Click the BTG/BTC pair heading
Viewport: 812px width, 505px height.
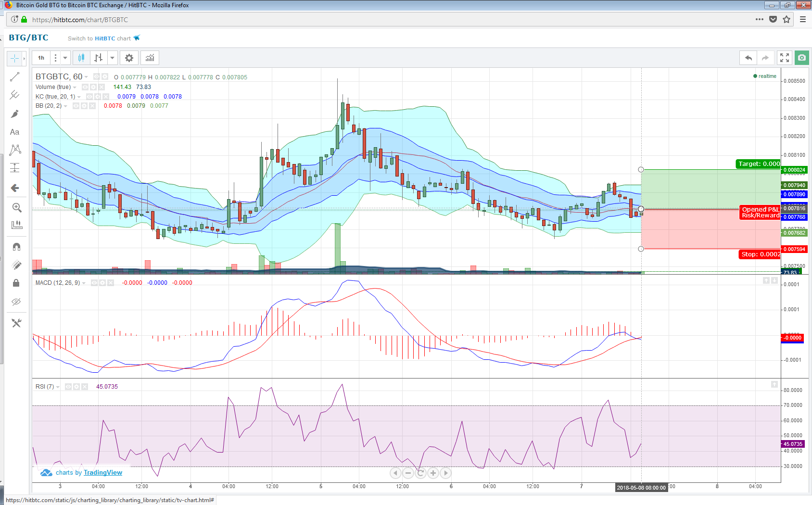29,38
